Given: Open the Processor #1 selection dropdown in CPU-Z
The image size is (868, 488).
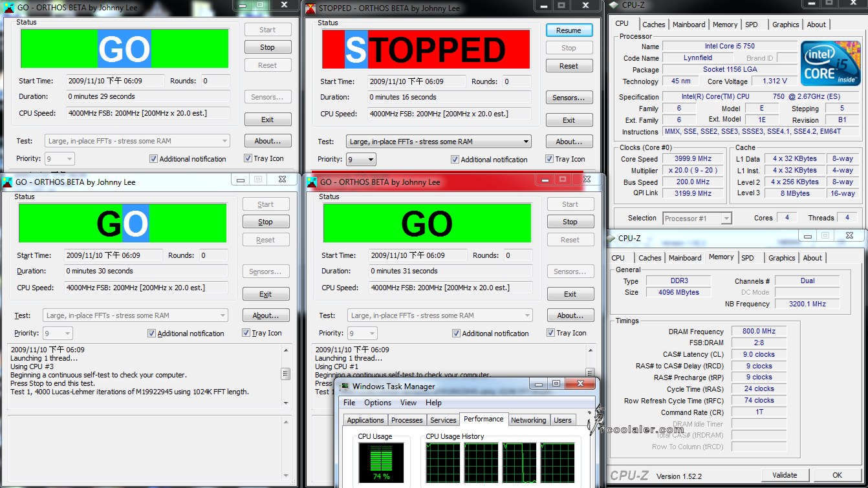Looking at the screenshot, I should [697, 218].
